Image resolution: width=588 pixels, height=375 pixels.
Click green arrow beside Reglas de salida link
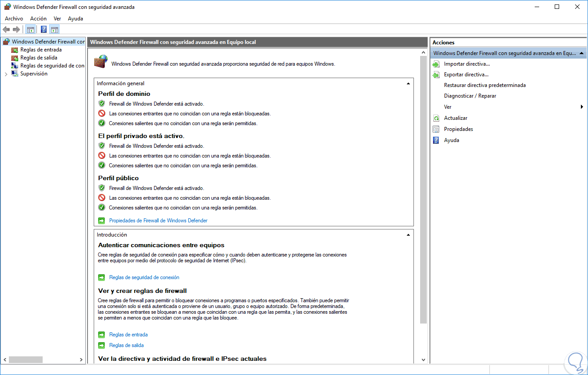[102, 345]
